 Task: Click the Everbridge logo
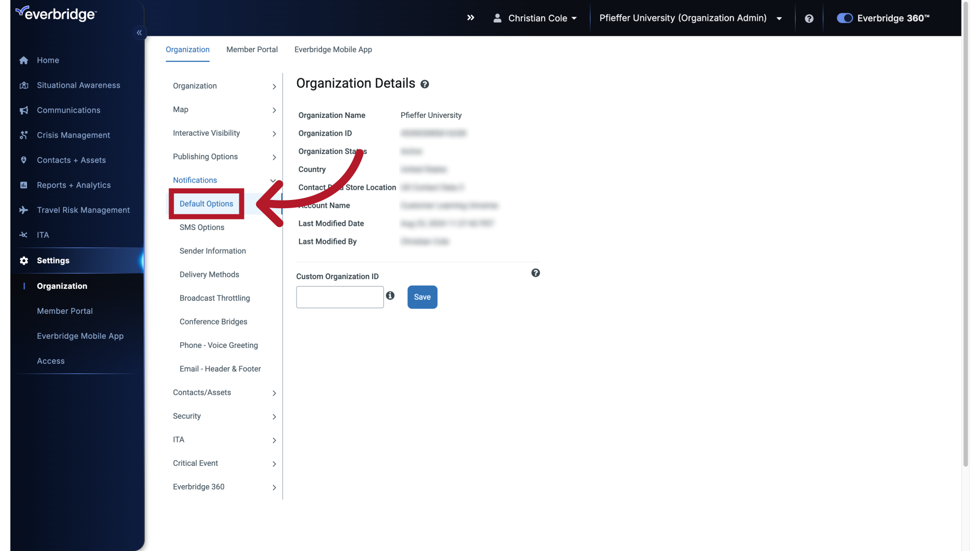55,13
